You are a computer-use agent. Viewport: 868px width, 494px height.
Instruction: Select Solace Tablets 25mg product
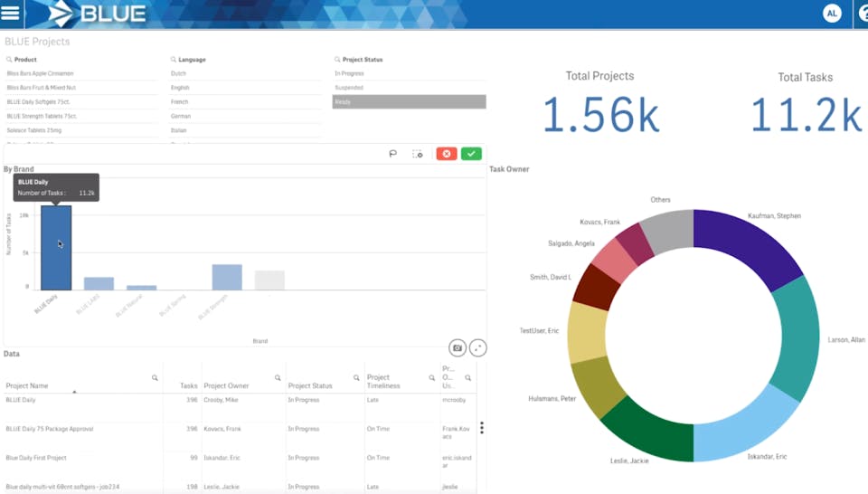pyautogui.click(x=80, y=130)
